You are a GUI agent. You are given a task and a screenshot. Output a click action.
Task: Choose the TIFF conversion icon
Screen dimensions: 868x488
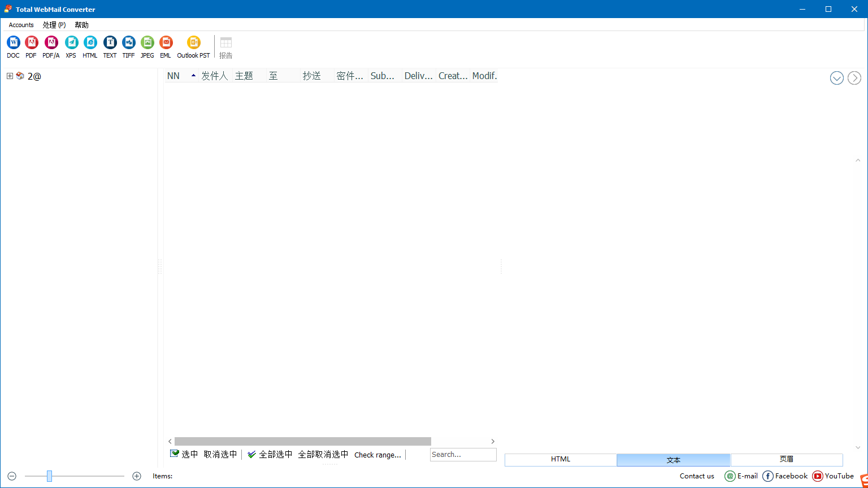point(129,47)
